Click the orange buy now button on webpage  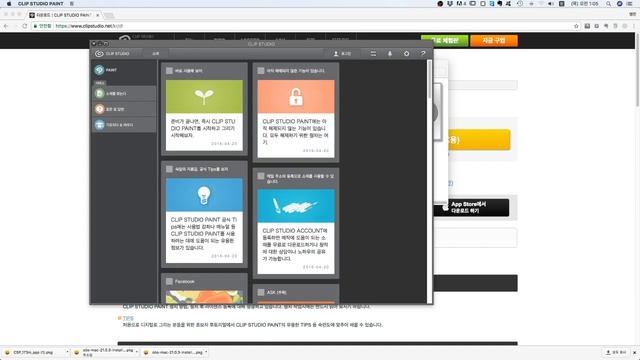pos(494,40)
